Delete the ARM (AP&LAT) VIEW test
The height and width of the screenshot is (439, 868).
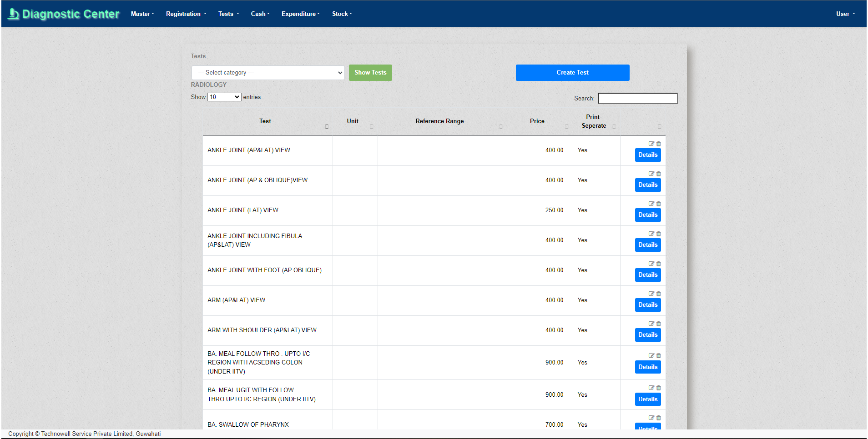(x=659, y=294)
